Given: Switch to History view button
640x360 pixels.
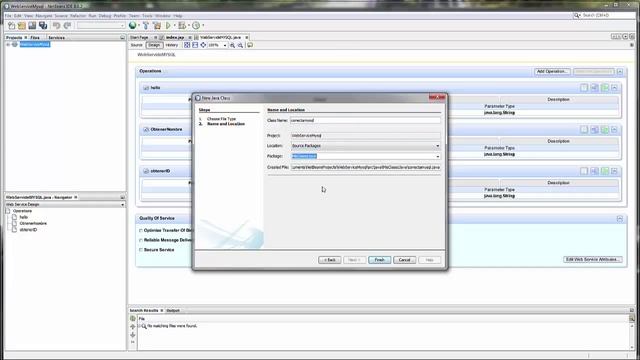Looking at the screenshot, I should (x=172, y=45).
